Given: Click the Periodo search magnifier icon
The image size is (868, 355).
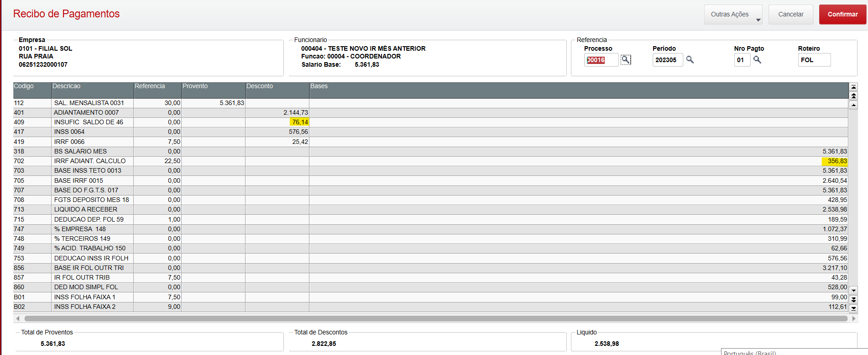Looking at the screenshot, I should [690, 60].
